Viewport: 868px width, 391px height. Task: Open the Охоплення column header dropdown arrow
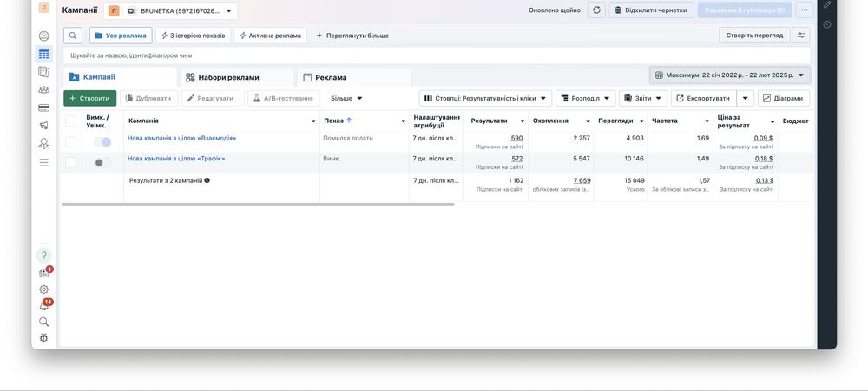coord(588,121)
